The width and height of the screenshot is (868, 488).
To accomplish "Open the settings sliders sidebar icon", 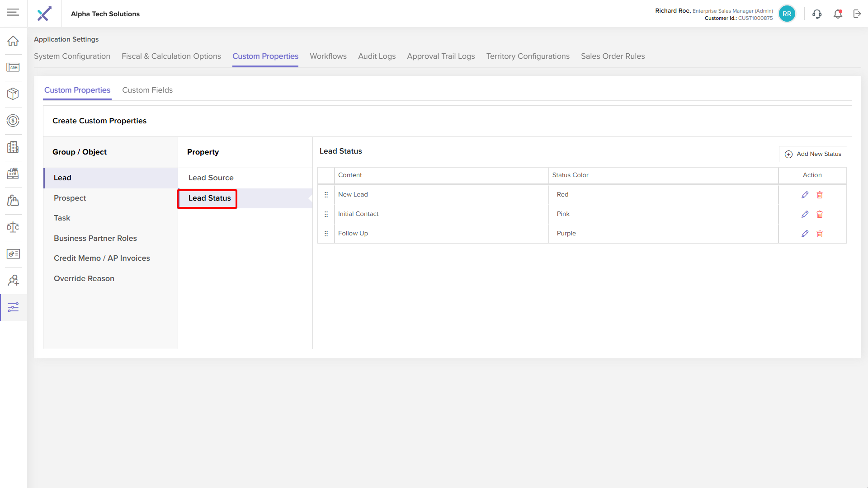I will click(13, 308).
